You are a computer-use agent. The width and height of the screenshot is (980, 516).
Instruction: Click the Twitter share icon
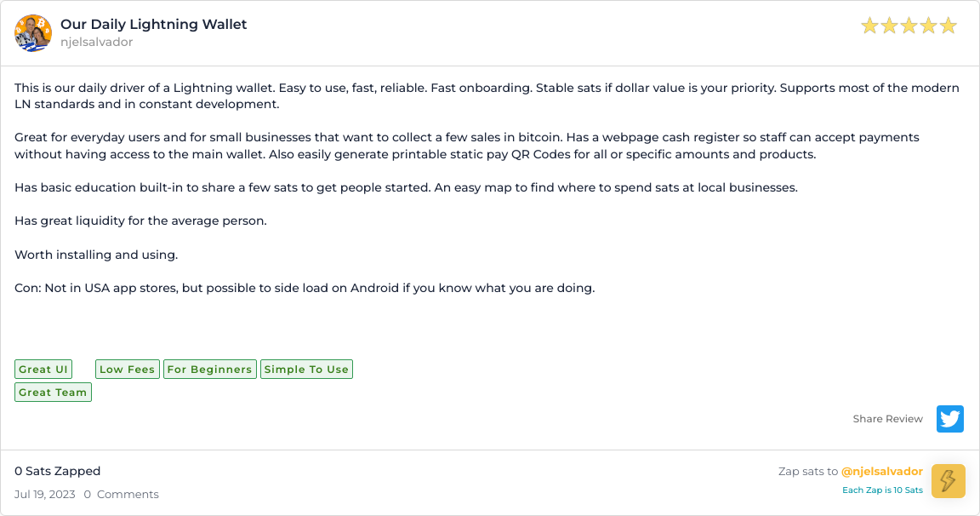pyautogui.click(x=949, y=419)
